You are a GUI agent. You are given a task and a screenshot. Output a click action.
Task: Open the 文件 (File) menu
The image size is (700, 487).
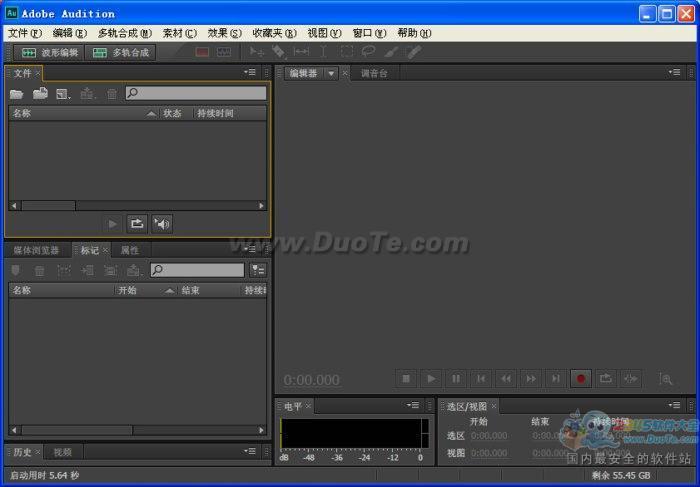[x=25, y=33]
